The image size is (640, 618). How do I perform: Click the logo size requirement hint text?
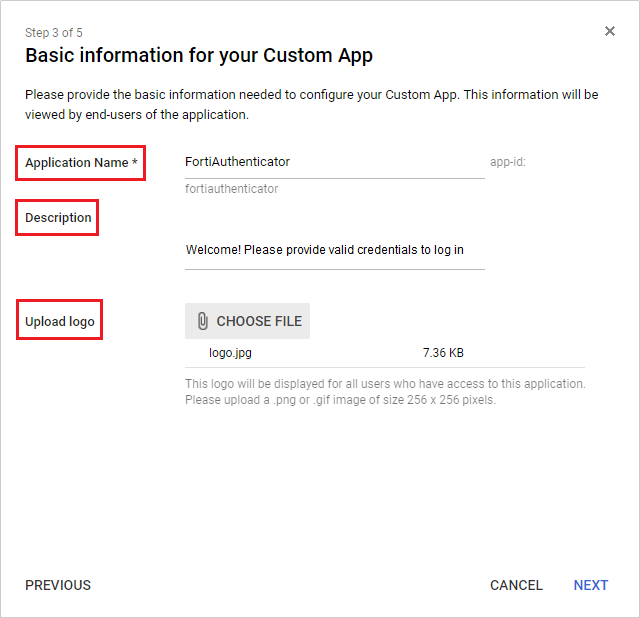click(x=385, y=392)
